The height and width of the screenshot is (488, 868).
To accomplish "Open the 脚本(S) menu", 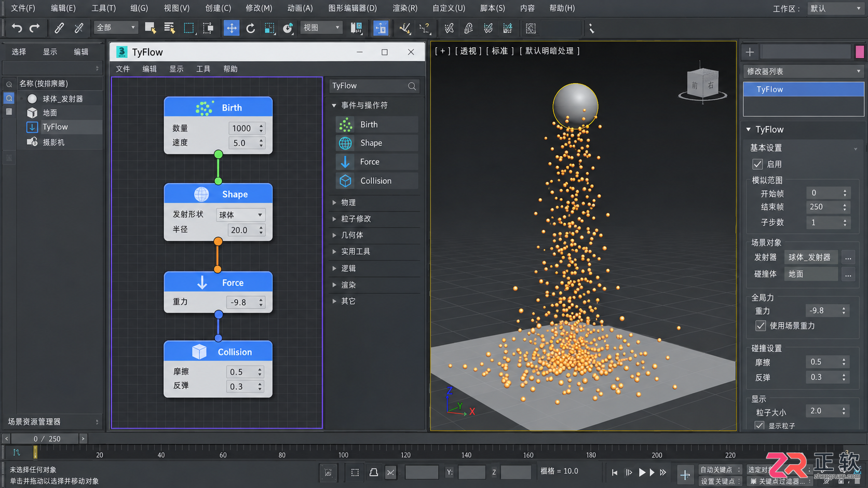I will 493,8.
